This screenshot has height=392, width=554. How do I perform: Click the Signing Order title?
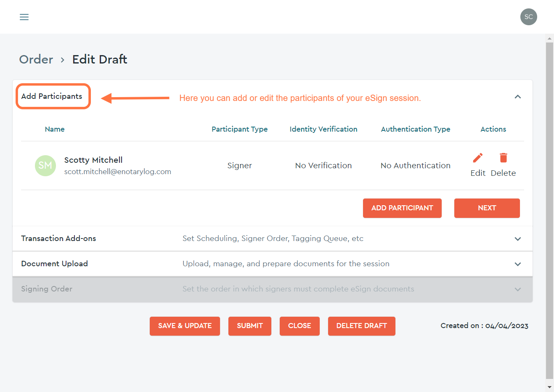[x=47, y=289]
